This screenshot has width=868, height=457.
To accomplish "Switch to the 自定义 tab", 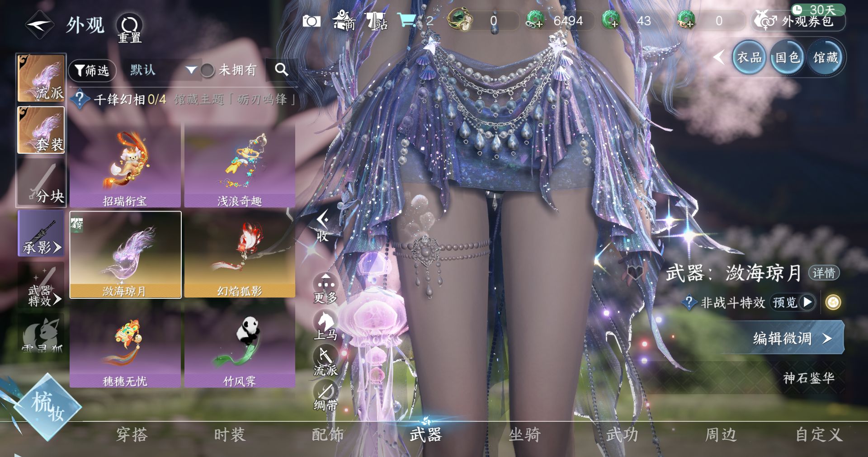I will (x=819, y=435).
